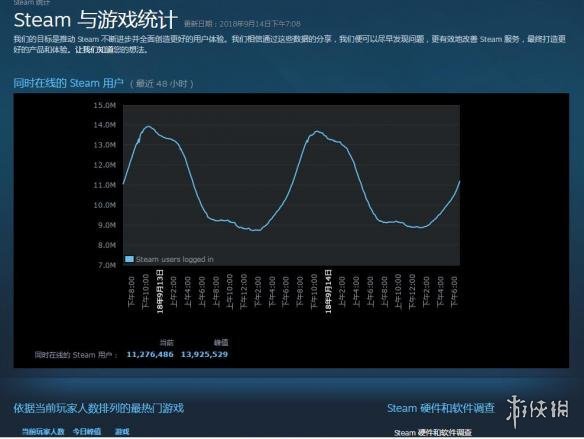The image size is (584, 439).
Task: Click the second peak of the user graph line
Action: tap(317, 131)
